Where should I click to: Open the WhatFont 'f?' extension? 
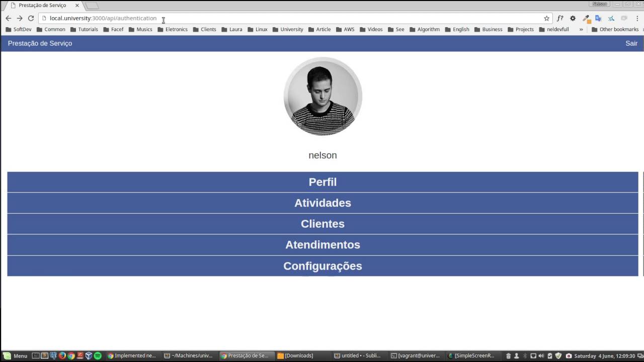(x=560, y=18)
